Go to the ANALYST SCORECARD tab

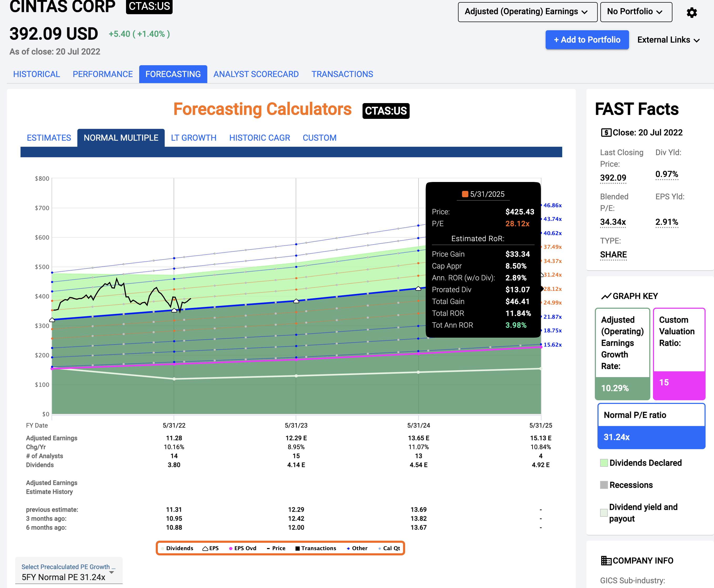click(x=256, y=74)
